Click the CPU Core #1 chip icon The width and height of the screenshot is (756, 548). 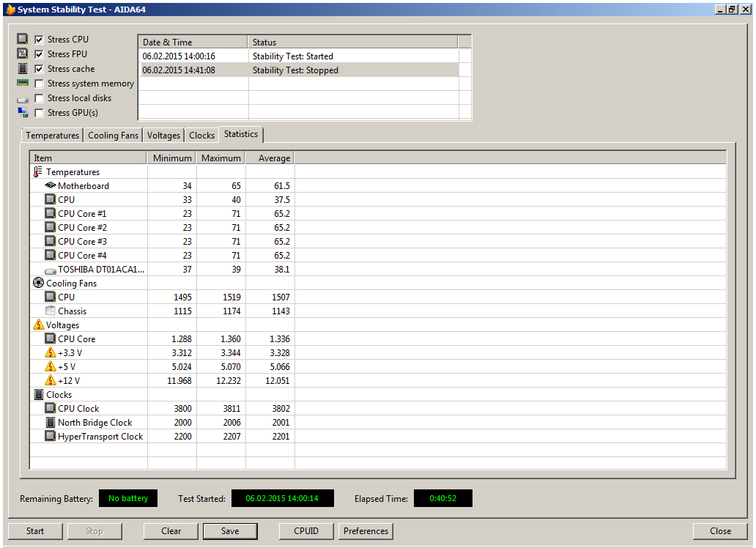(x=50, y=212)
